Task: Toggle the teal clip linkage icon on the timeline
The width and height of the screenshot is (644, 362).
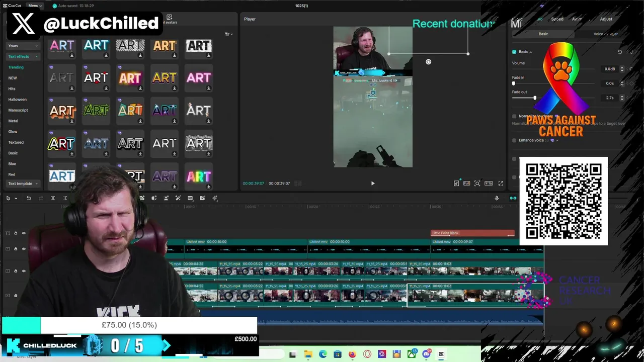Action: (x=513, y=198)
